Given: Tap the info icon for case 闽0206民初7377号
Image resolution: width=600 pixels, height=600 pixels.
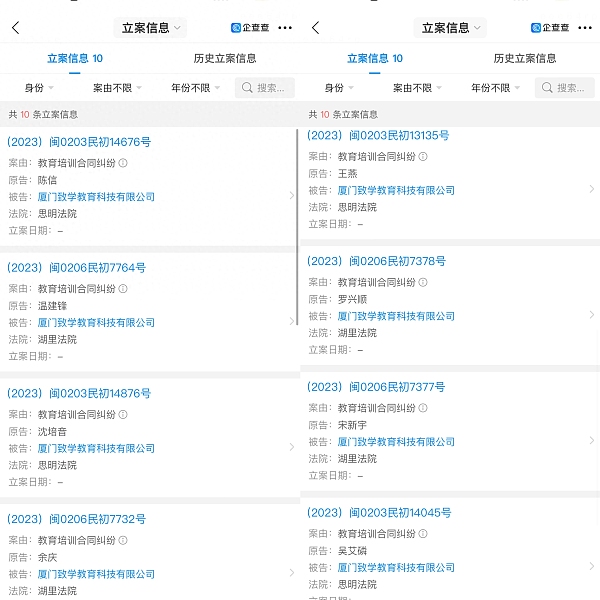Looking at the screenshot, I should (423, 408).
